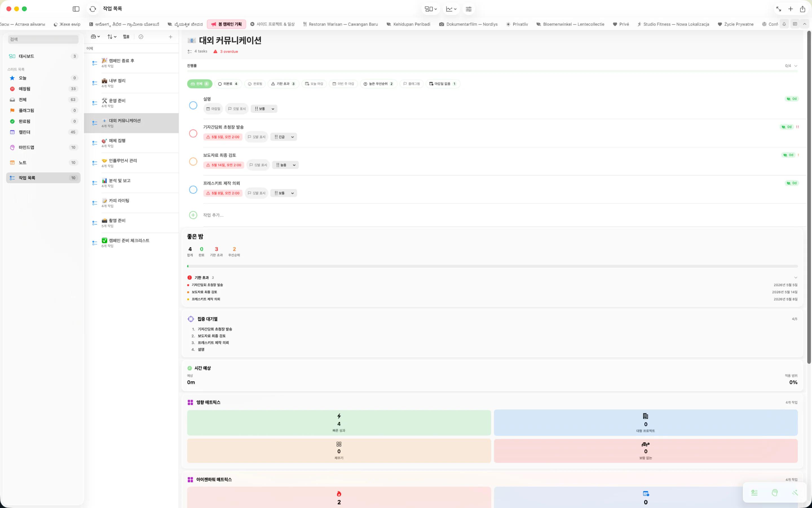Open 노트 in the sidebar

tap(43, 163)
